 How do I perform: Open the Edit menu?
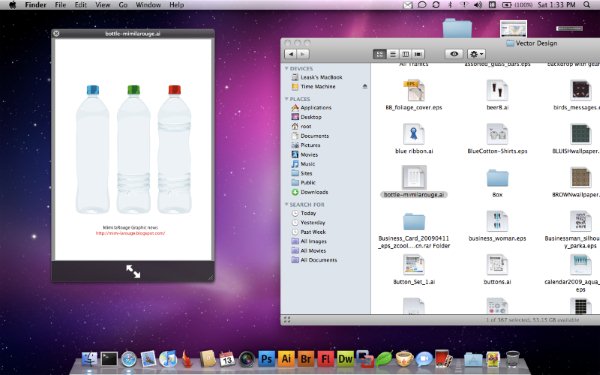[80, 5]
